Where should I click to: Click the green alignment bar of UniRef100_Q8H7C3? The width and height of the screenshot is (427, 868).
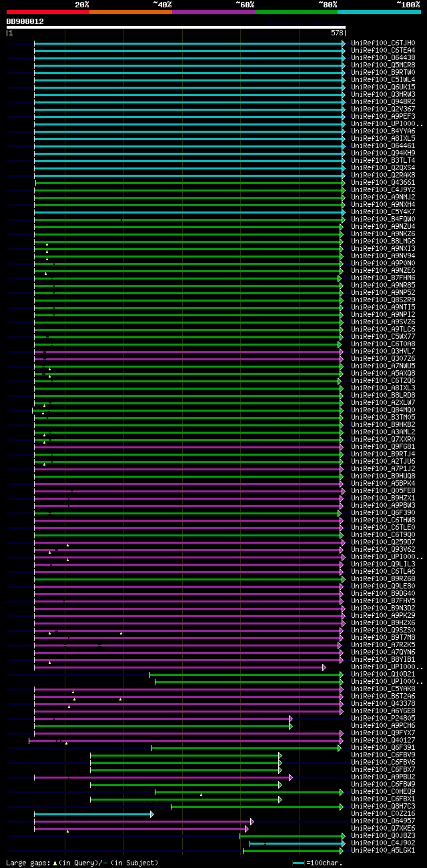[258, 807]
